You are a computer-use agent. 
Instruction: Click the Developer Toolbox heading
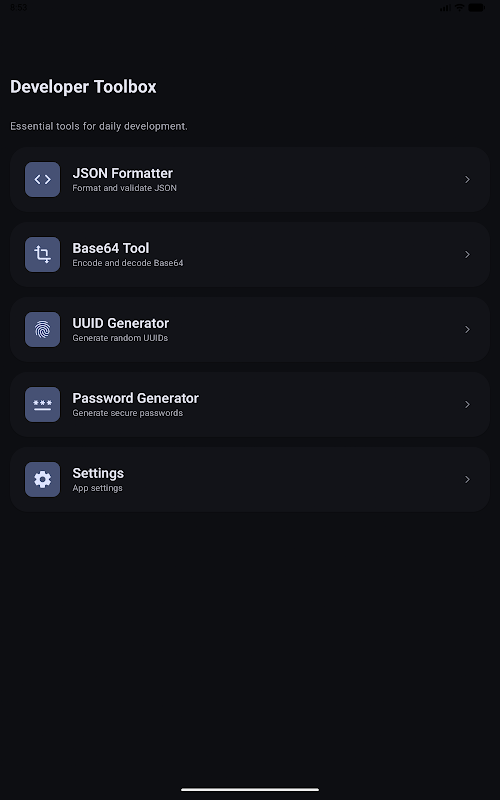point(83,87)
